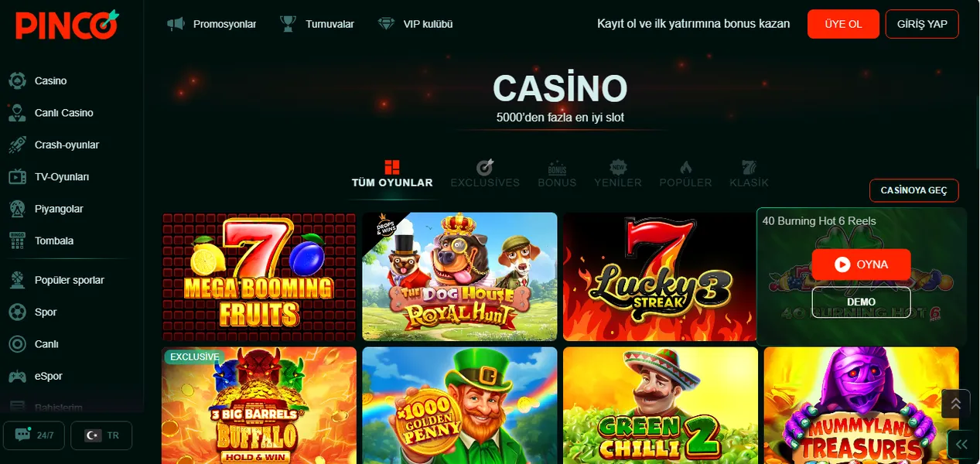Click the Turnuvalar trophy icon
Image resolution: width=980 pixels, height=464 pixels.
[x=289, y=24]
